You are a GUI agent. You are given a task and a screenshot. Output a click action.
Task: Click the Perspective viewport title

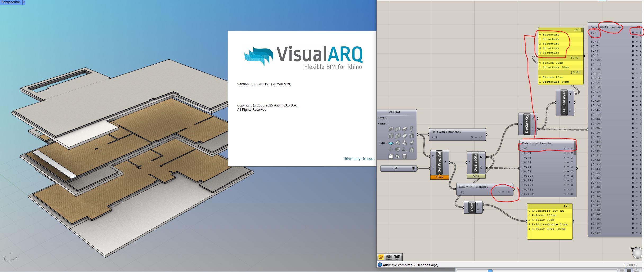(11, 2)
